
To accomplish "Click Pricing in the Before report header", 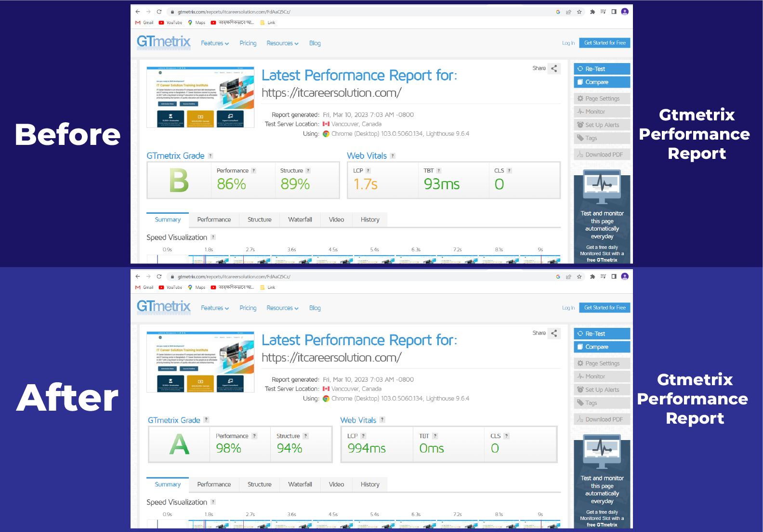I will [x=248, y=43].
